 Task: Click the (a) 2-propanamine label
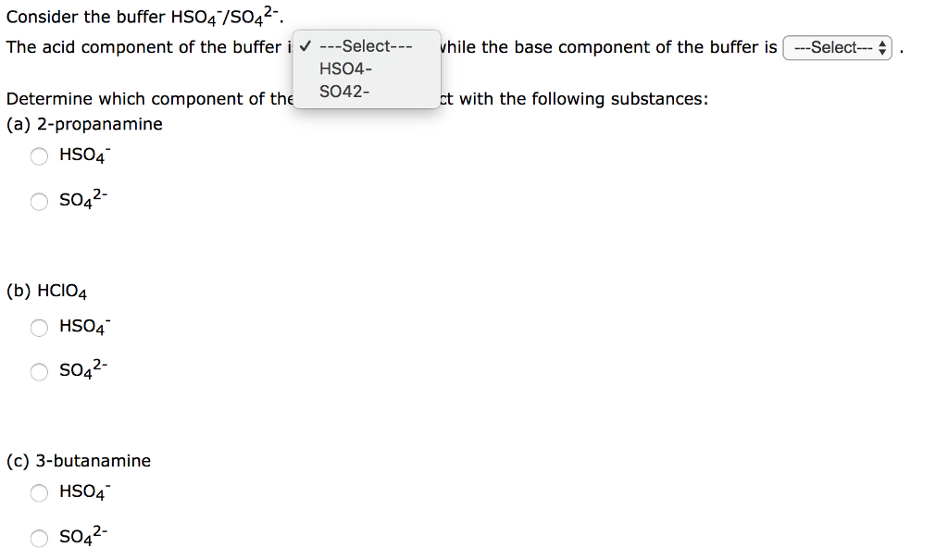[83, 123]
